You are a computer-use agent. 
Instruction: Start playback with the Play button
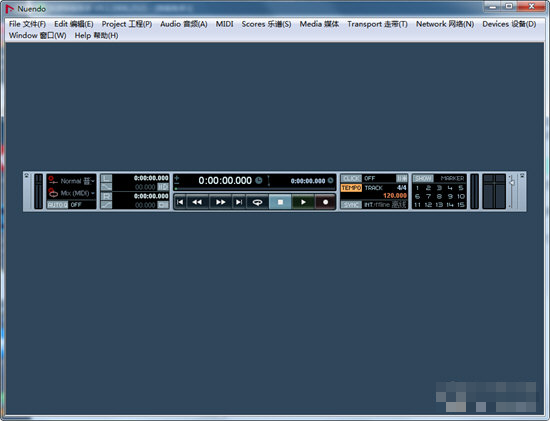[303, 202]
